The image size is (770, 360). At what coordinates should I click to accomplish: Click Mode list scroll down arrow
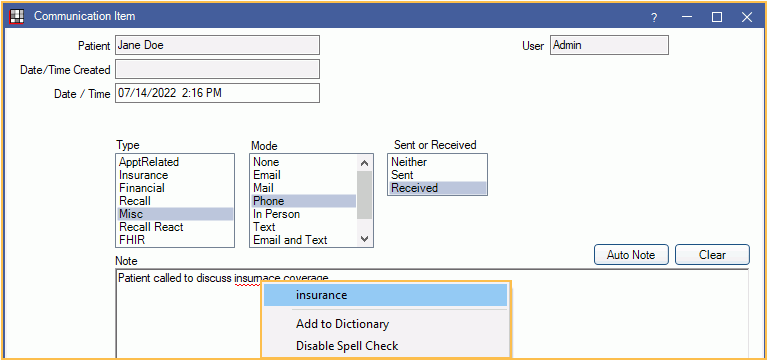coord(364,239)
